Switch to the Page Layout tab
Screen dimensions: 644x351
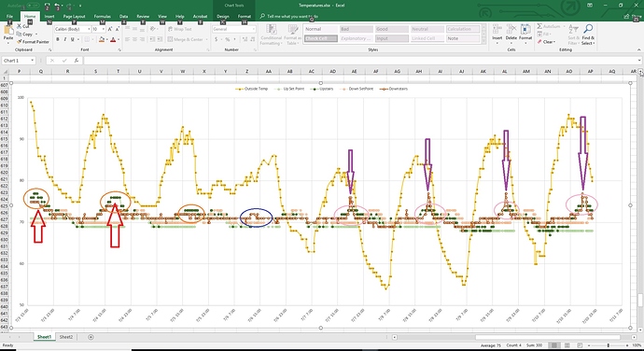pos(74,17)
